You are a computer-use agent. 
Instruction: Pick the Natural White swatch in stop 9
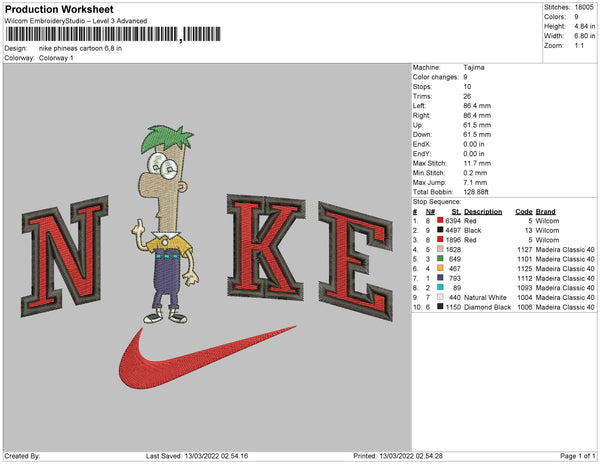440,297
